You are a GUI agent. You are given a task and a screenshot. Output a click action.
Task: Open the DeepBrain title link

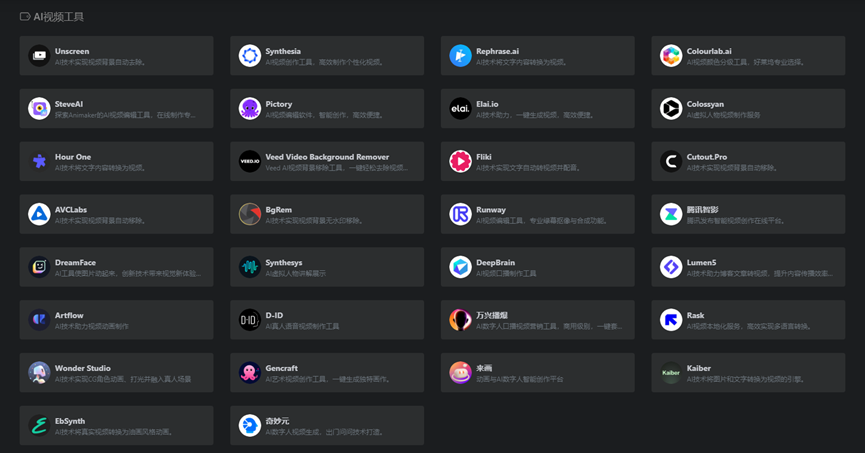coord(495,263)
